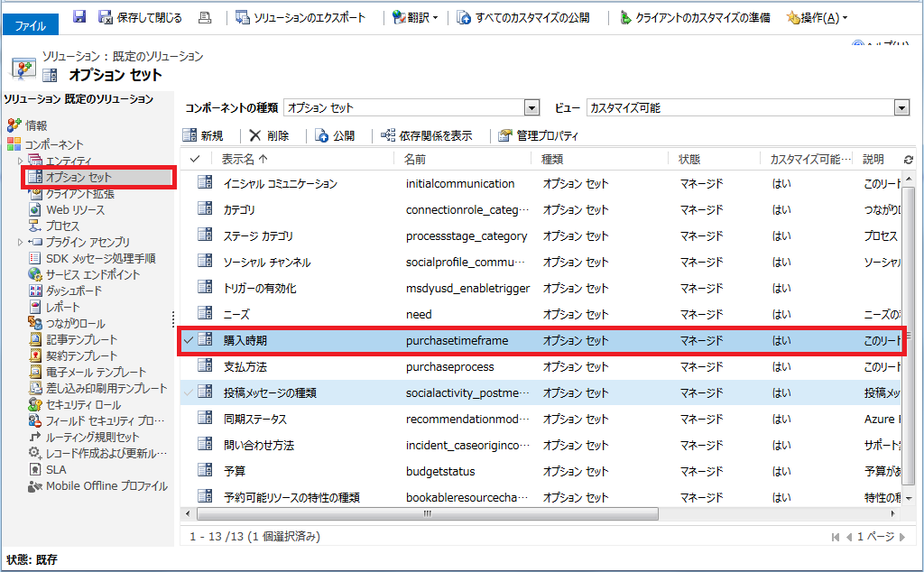Select 同期ステータス row
This screenshot has width=924, height=572.
coord(541,419)
